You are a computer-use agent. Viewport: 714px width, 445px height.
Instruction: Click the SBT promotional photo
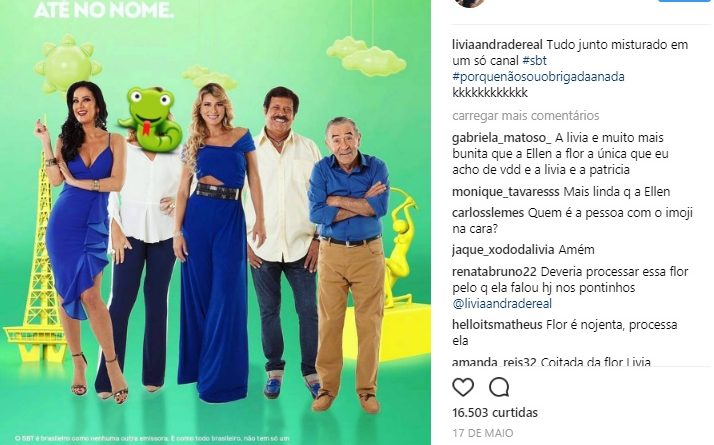pos(215,222)
